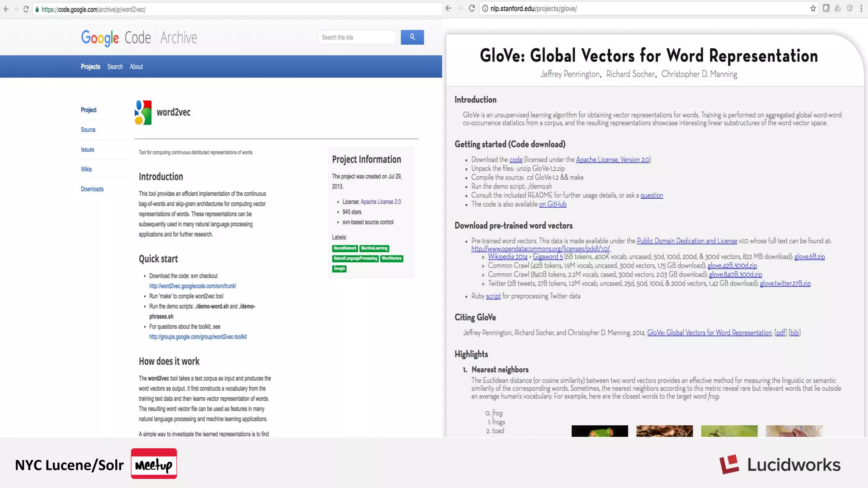Select Downloads in project sidebar
868x488 pixels.
[92, 189]
